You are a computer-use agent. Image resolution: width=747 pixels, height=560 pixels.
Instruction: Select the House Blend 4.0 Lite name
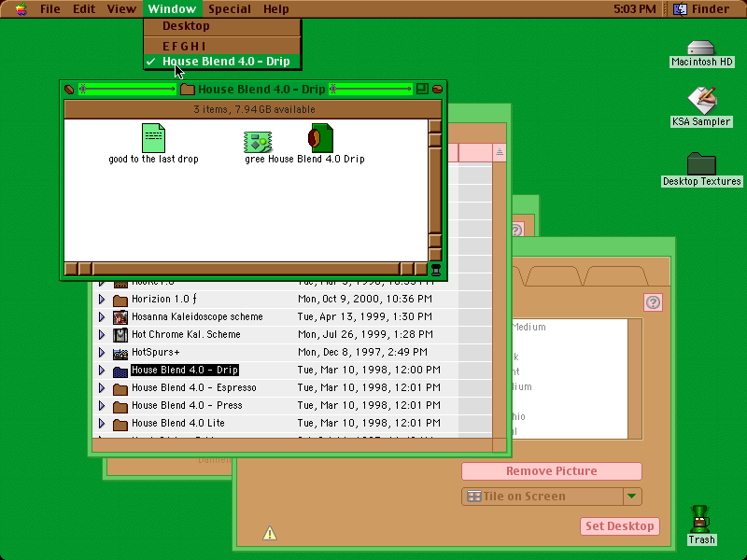(x=178, y=423)
